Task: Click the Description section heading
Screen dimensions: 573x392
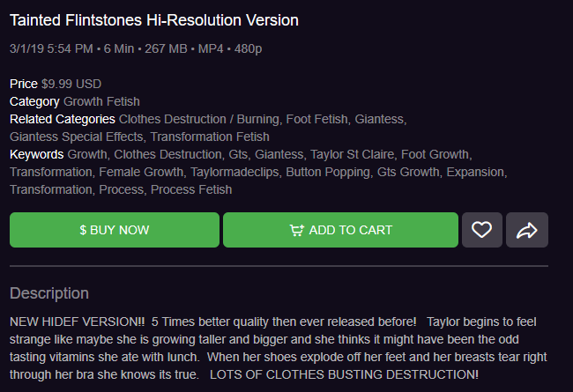Action: coord(49,293)
